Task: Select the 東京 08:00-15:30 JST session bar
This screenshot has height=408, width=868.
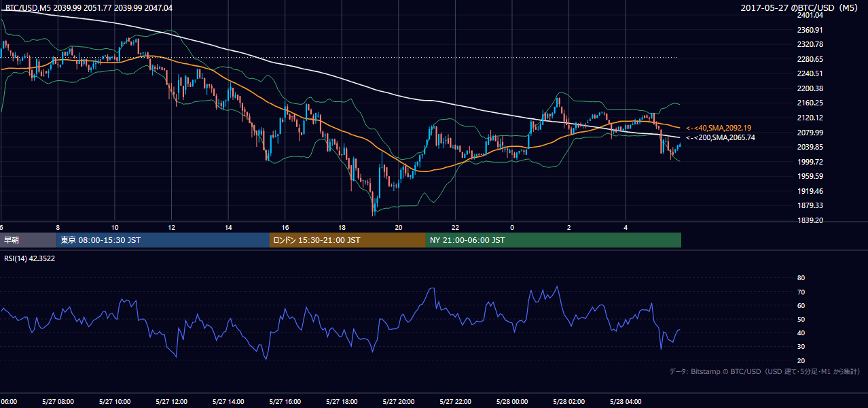Action: point(164,240)
